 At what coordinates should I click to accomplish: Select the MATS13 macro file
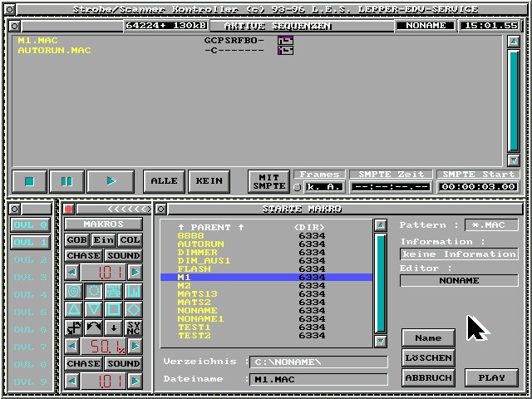266,293
